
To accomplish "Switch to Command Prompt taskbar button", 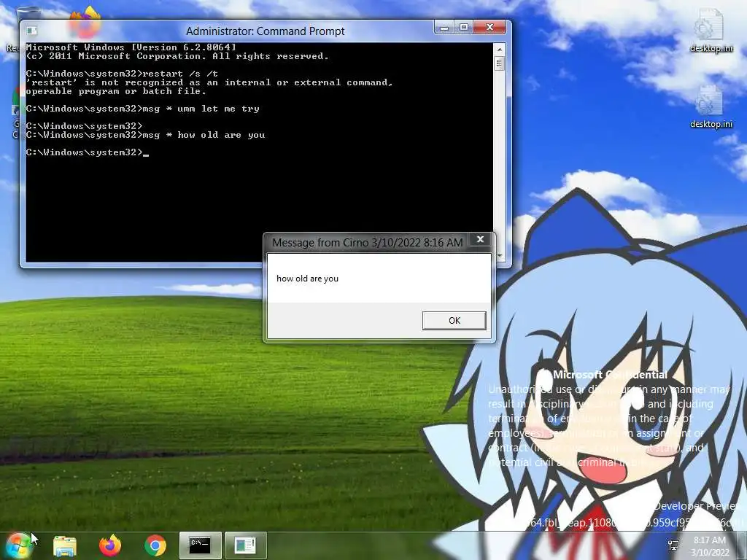I will pyautogui.click(x=200, y=545).
